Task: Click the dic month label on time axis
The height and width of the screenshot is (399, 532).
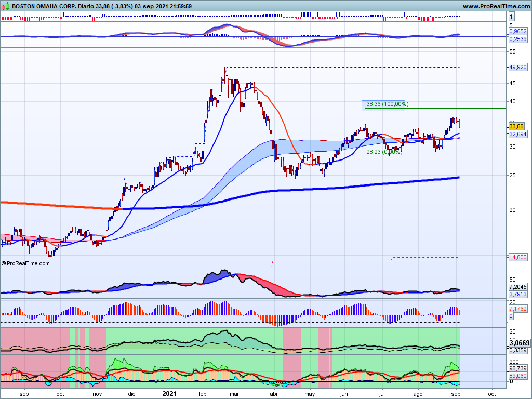Action: pyautogui.click(x=131, y=394)
